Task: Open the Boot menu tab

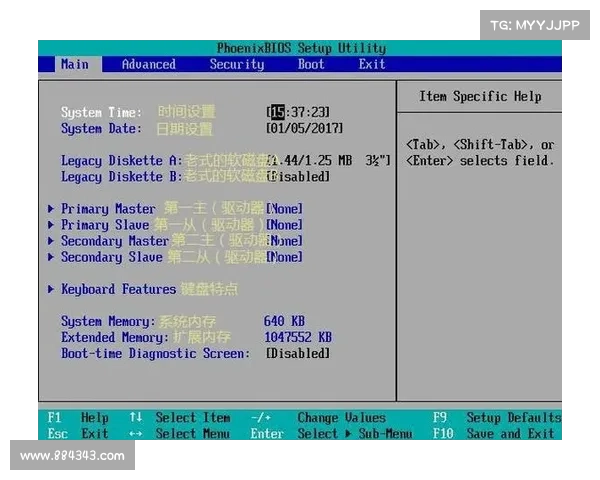Action: pyautogui.click(x=311, y=64)
